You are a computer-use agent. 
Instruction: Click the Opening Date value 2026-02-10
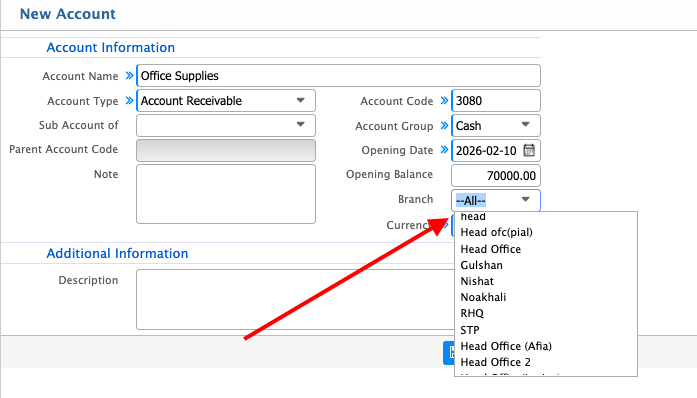(486, 151)
